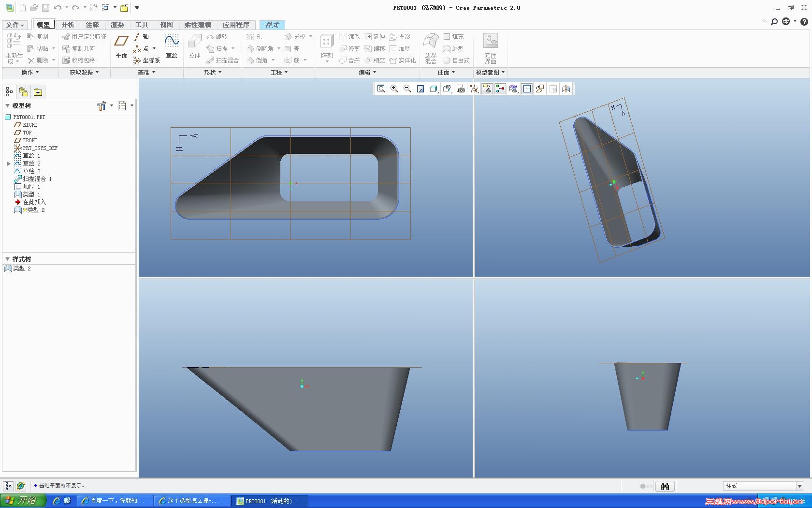This screenshot has width=812, height=508.
Task: Switch to the Analysis (分析) tab
Action: [68, 25]
